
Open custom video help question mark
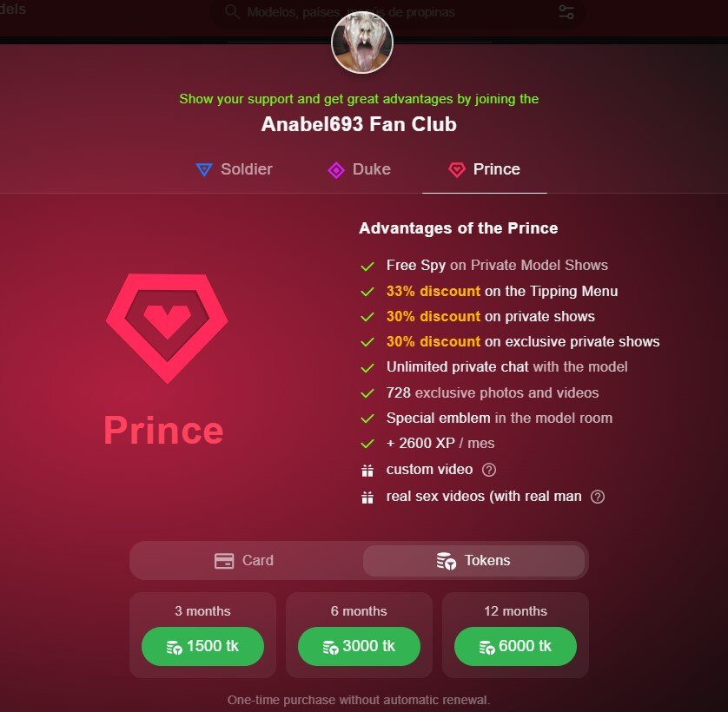(489, 470)
